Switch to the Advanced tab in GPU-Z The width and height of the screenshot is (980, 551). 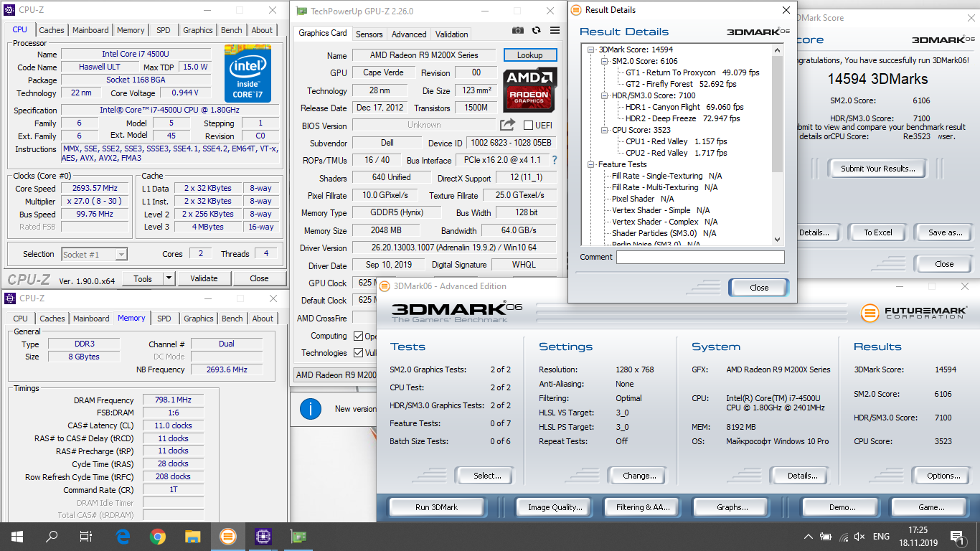coord(409,34)
